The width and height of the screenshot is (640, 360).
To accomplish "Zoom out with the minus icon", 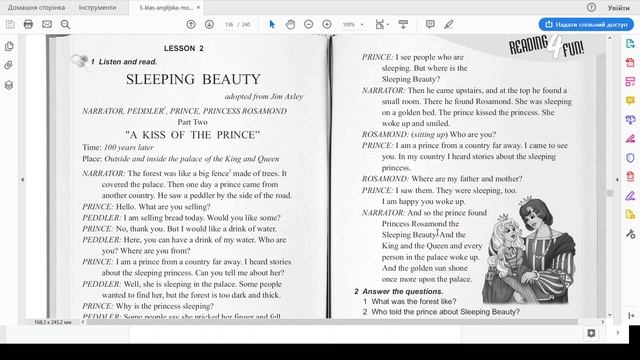I will tap(309, 24).
